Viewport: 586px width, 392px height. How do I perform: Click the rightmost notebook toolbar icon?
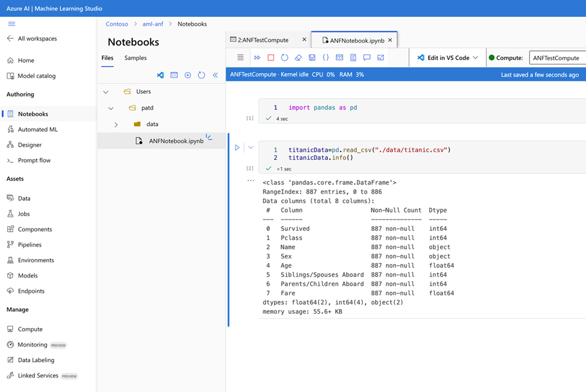[380, 58]
